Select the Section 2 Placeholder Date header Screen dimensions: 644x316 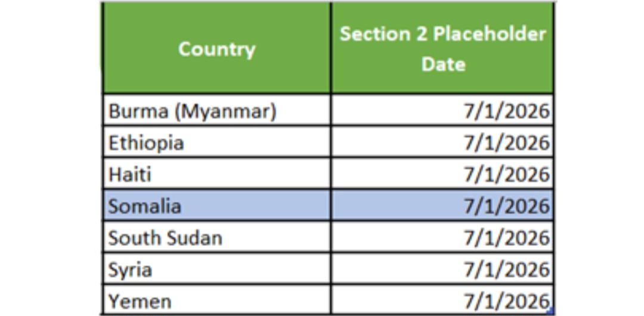[442, 48]
